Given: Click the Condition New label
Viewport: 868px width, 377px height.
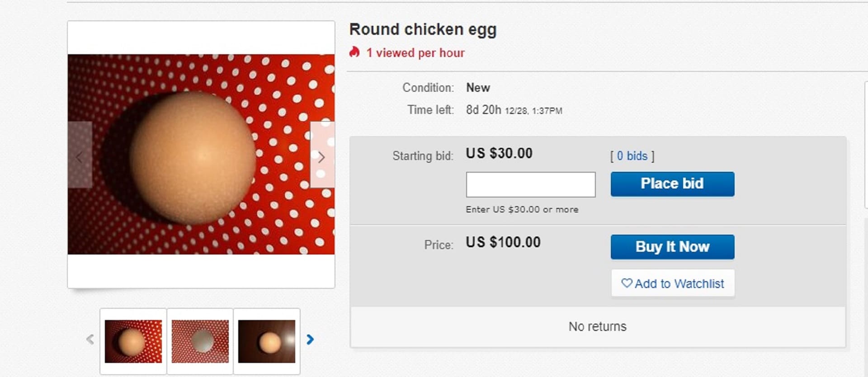Looking at the screenshot, I should [478, 88].
